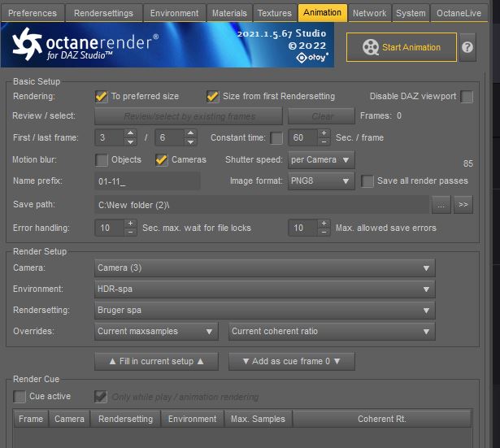Open the OctaneLive tab

(459, 13)
